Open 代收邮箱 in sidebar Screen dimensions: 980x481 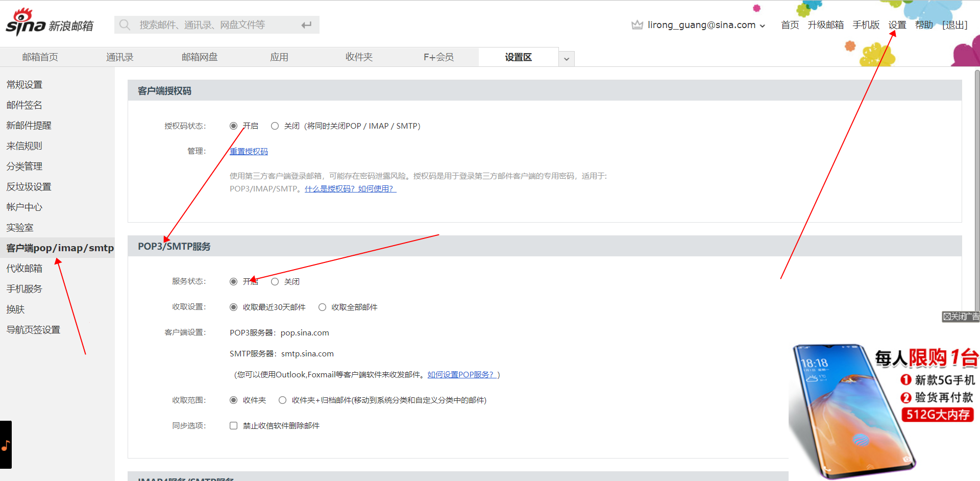24,269
